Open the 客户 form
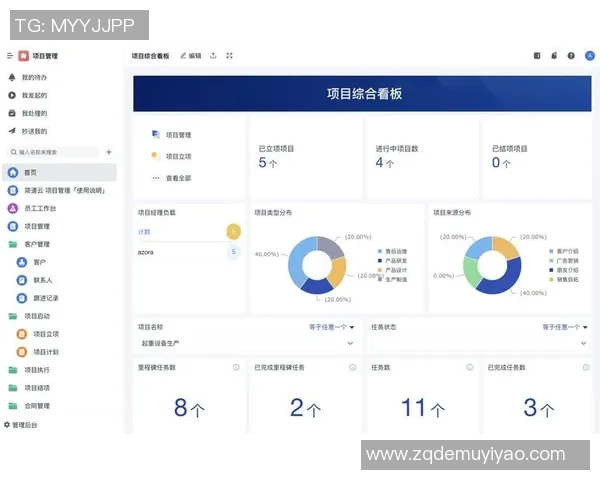The width and height of the screenshot is (600, 480). pos(31,262)
